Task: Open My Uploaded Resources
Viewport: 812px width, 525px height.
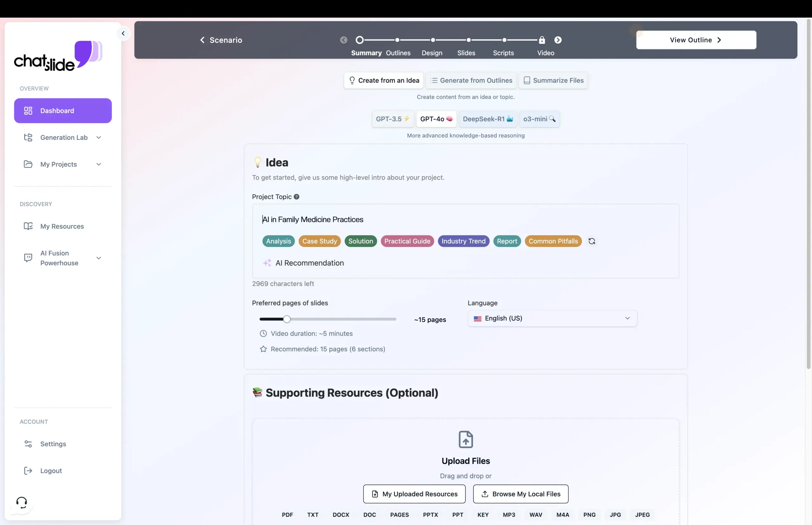Action: (414, 494)
